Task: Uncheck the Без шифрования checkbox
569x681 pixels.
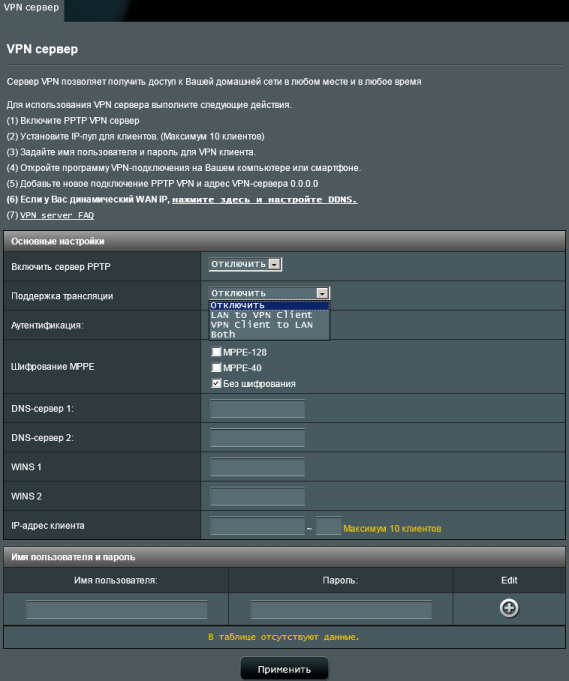Action: (216, 383)
